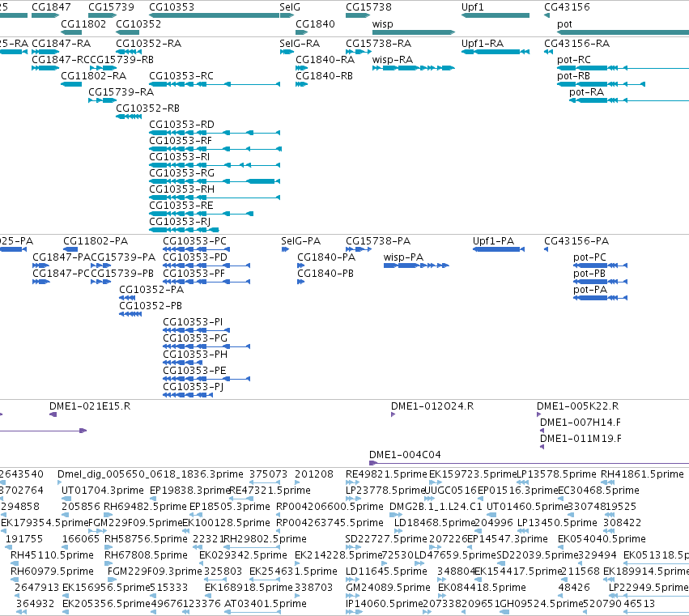Click transcript CG10353-RG label
This screenshot has width=689, height=616.
182,173
